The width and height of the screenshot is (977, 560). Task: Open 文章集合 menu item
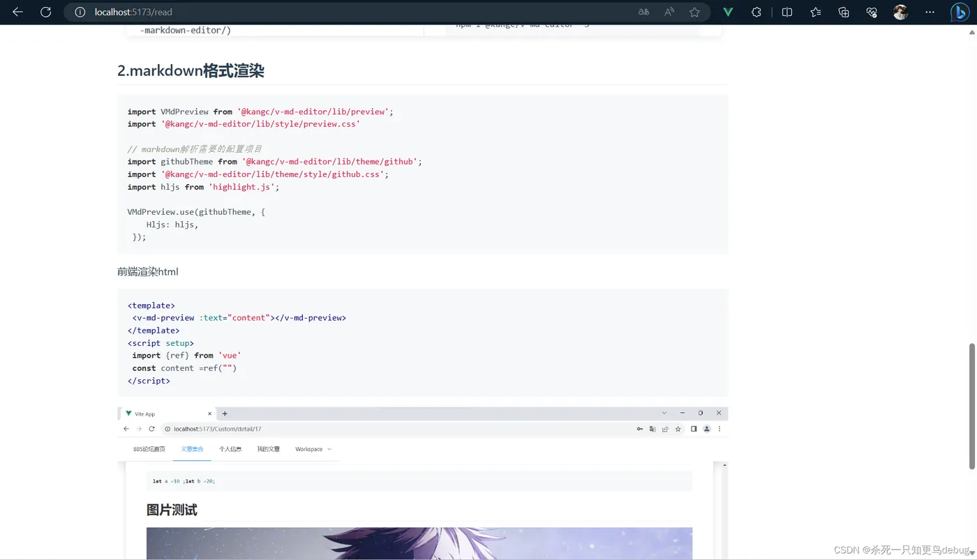pos(192,449)
